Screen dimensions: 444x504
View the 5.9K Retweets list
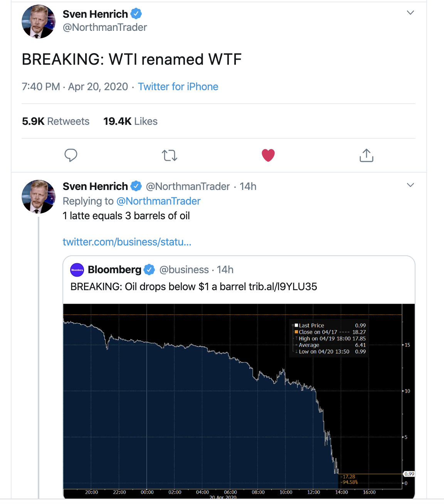pyautogui.click(x=55, y=121)
